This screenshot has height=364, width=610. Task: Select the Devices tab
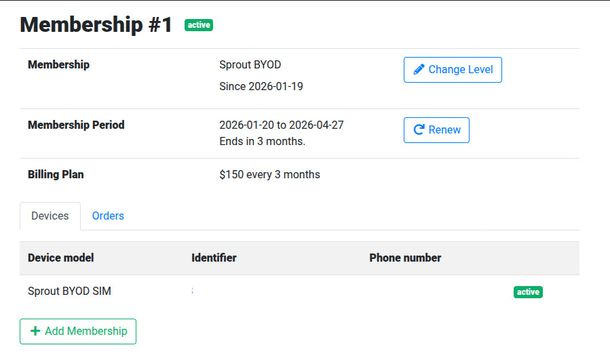[x=50, y=216]
